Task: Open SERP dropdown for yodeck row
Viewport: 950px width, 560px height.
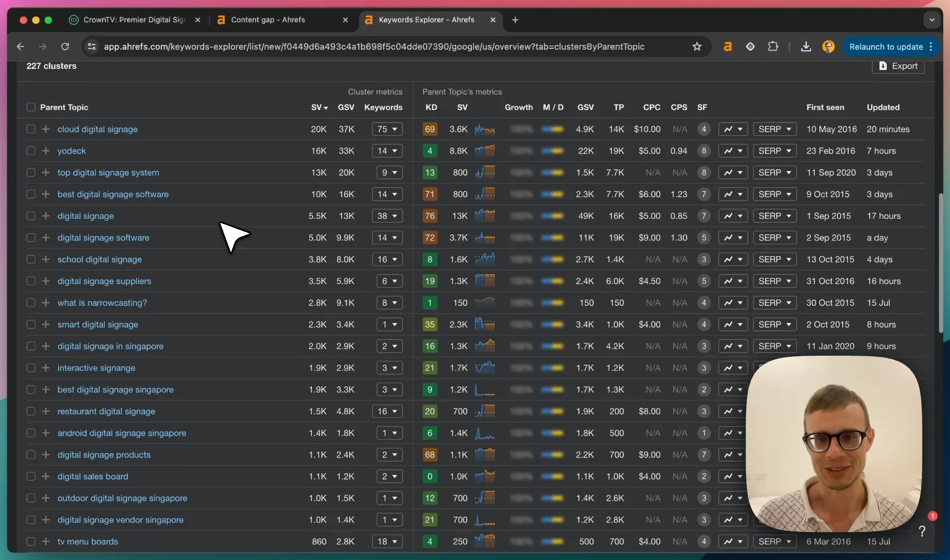Action: (x=775, y=151)
